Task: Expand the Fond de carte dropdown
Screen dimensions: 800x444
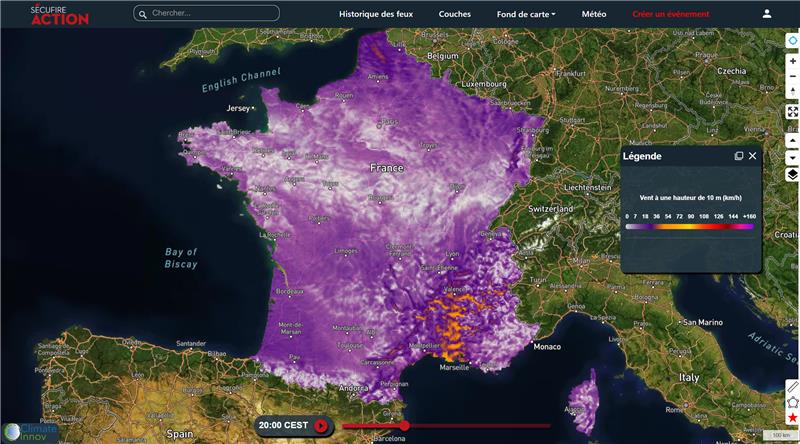Action: click(526, 14)
